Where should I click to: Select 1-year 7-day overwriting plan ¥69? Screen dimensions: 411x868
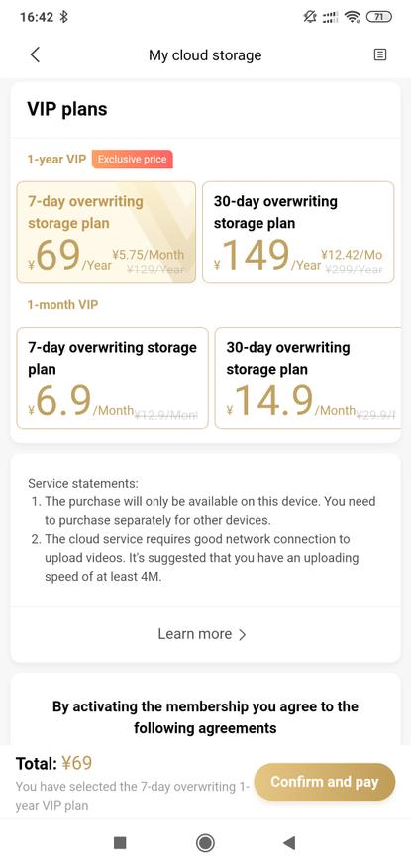click(106, 233)
